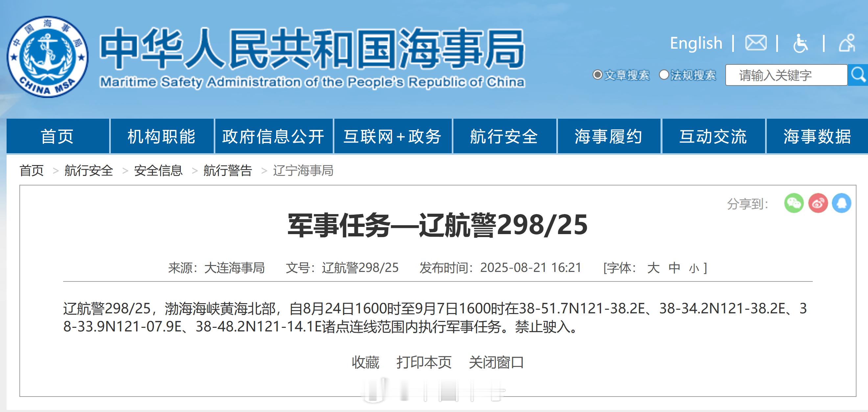This screenshot has height=412, width=868.
Task: Open the accessibility wheelchair icon
Action: pyautogui.click(x=800, y=43)
